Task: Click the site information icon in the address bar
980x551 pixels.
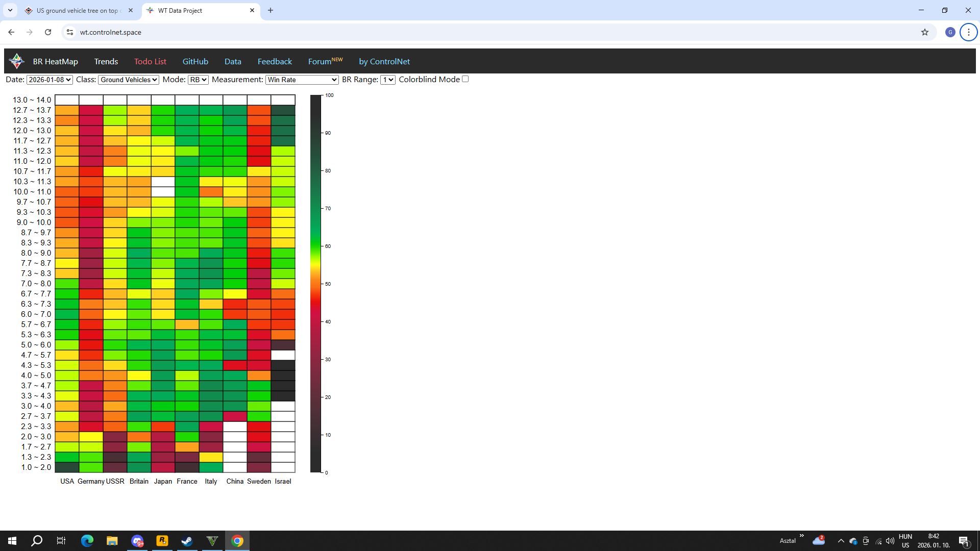Action: pyautogui.click(x=70, y=32)
